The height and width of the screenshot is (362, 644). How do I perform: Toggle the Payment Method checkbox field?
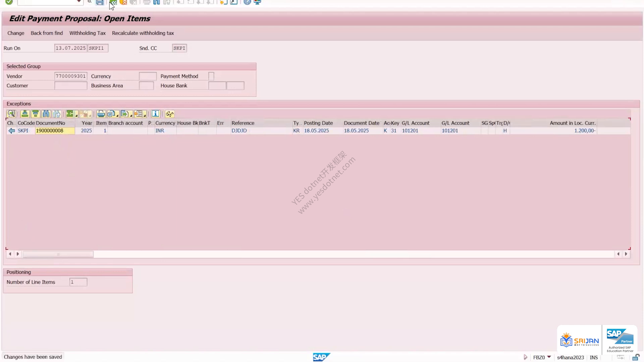[x=211, y=76]
